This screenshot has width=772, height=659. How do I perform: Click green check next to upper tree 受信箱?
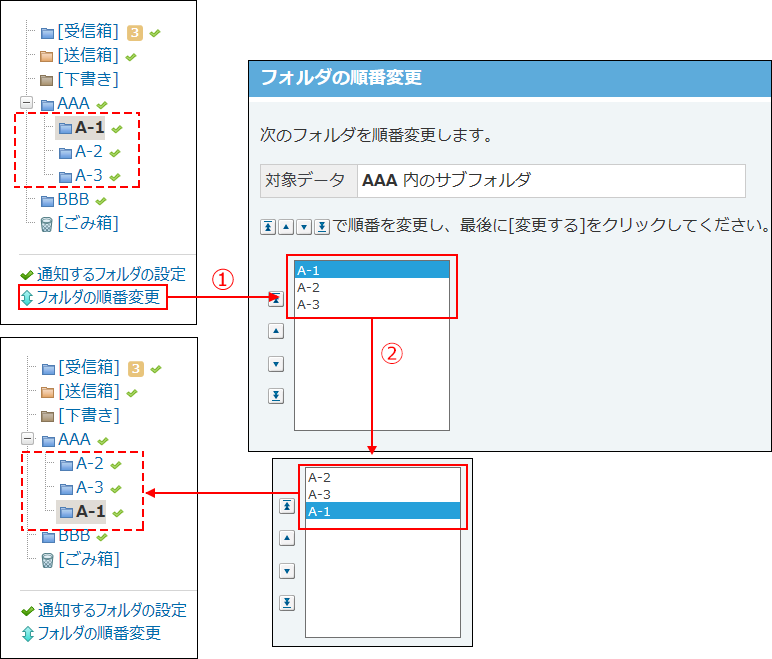155,33
